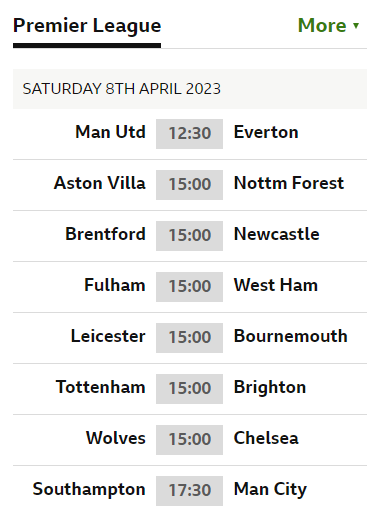Select Newcastle in the fixtures list

277,234
